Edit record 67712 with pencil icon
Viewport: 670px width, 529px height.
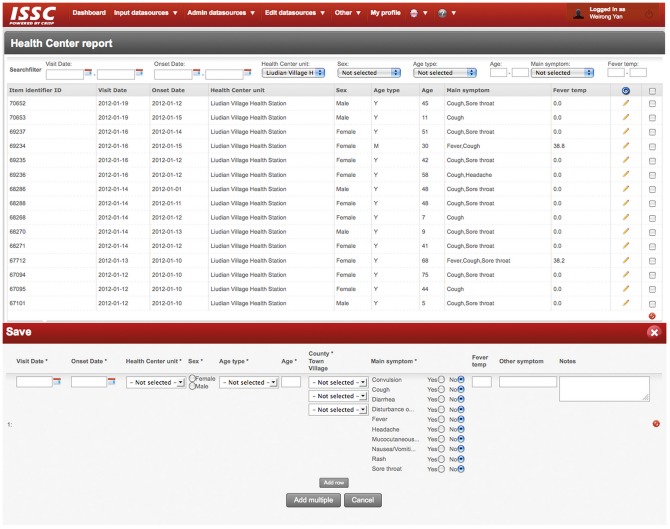pyautogui.click(x=626, y=260)
